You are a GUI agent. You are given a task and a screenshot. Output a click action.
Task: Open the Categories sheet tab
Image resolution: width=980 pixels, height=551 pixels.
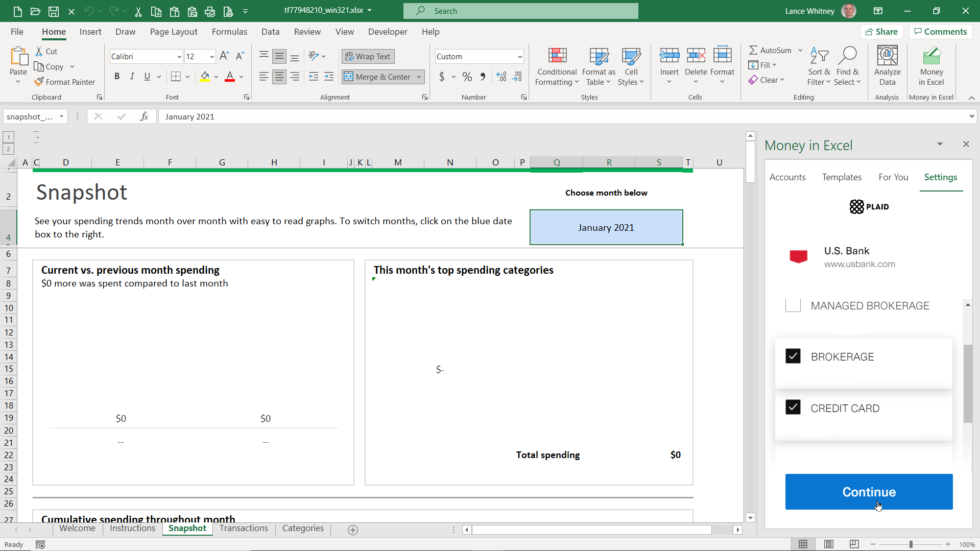pyautogui.click(x=303, y=529)
